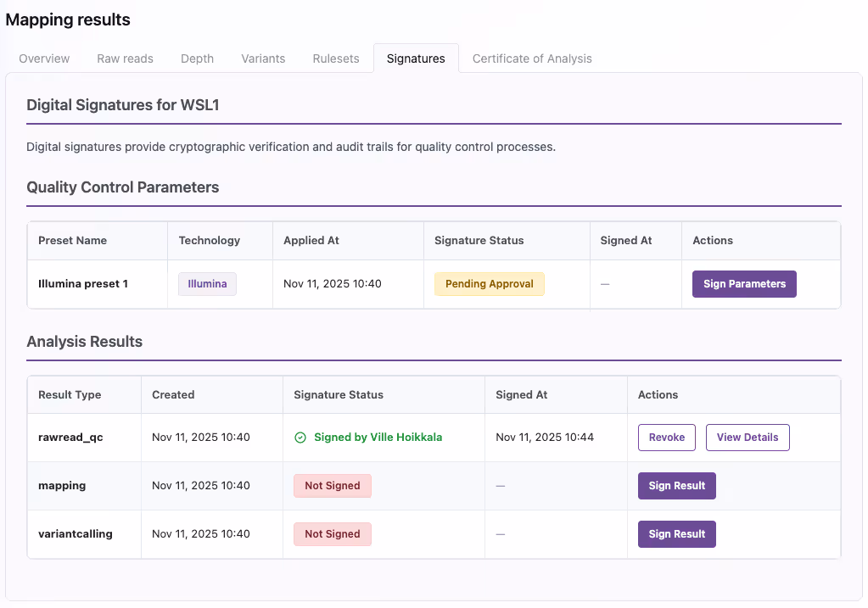This screenshot has width=868, height=608.
Task: Click the Sign Parameters button
Action: point(744,284)
